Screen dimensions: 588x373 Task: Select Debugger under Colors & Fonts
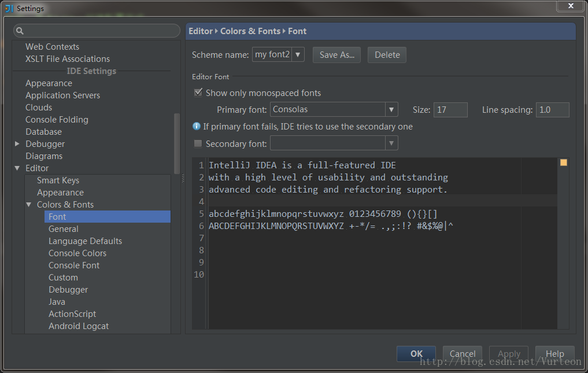pyautogui.click(x=68, y=290)
